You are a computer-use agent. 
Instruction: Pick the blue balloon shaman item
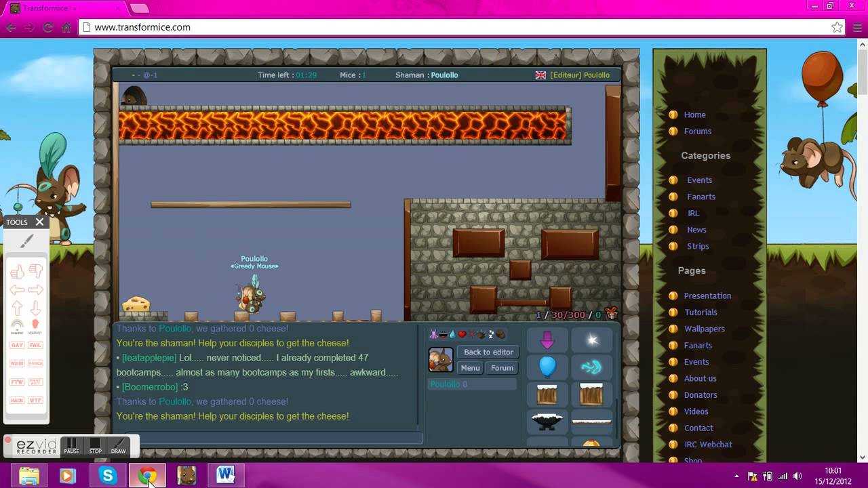(547, 367)
